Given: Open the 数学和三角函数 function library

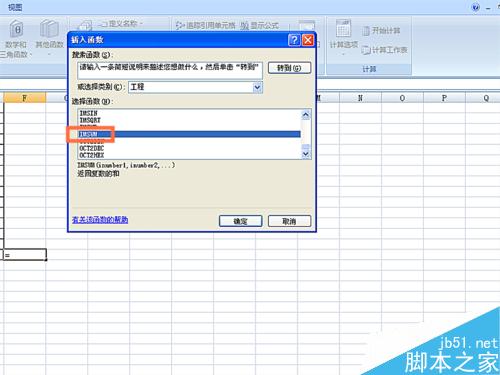Looking at the screenshot, I should click(x=15, y=38).
